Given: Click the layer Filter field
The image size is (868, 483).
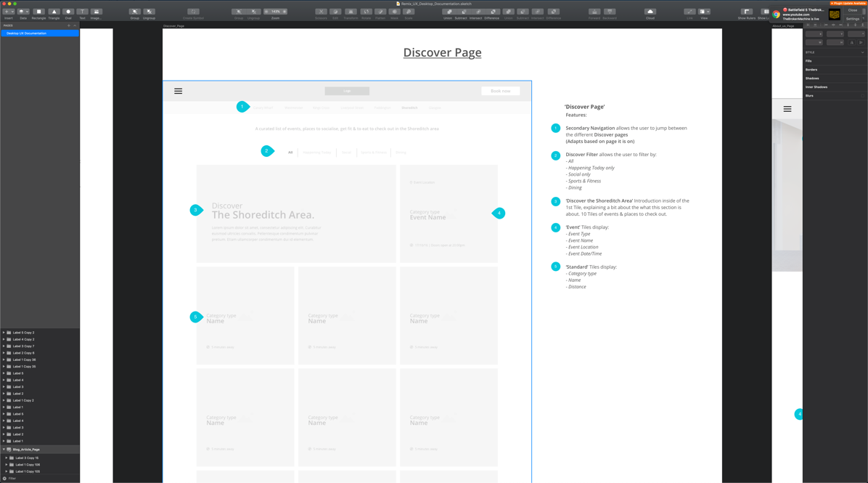Looking at the screenshot, I should (x=40, y=479).
